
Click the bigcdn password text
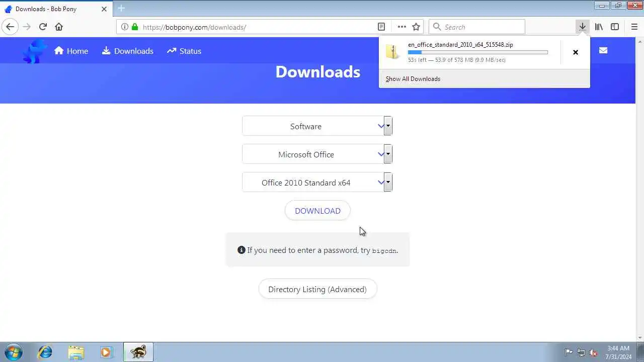[x=384, y=250]
